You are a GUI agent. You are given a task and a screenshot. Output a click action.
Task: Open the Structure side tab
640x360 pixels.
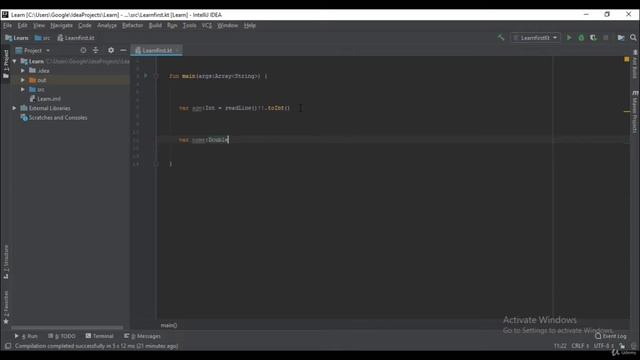pos(6,262)
